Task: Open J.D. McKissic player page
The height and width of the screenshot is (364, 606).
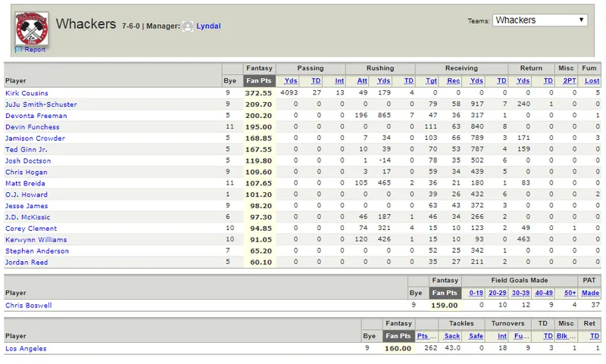Action: pyautogui.click(x=27, y=217)
